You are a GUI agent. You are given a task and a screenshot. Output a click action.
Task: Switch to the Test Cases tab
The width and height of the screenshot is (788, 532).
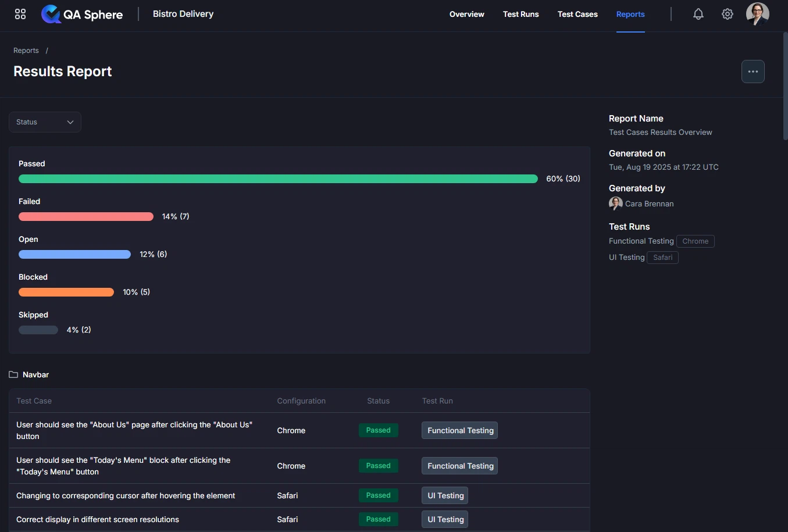point(577,14)
